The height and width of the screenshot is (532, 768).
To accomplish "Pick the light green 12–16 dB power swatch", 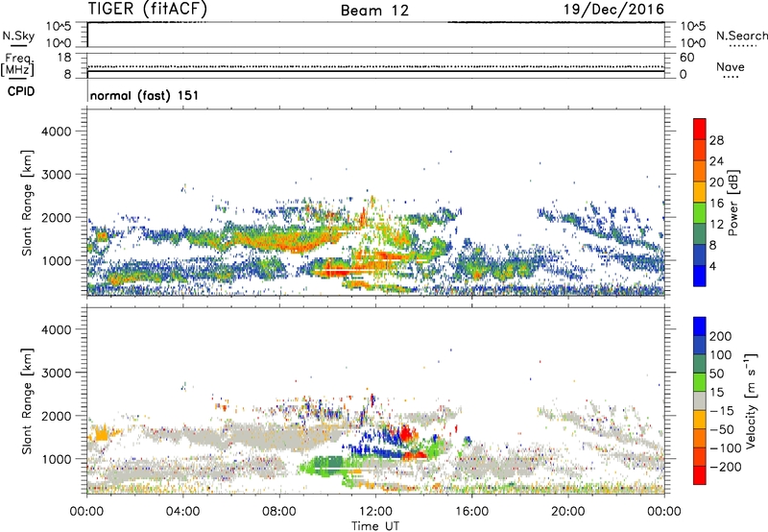I will [x=700, y=213].
